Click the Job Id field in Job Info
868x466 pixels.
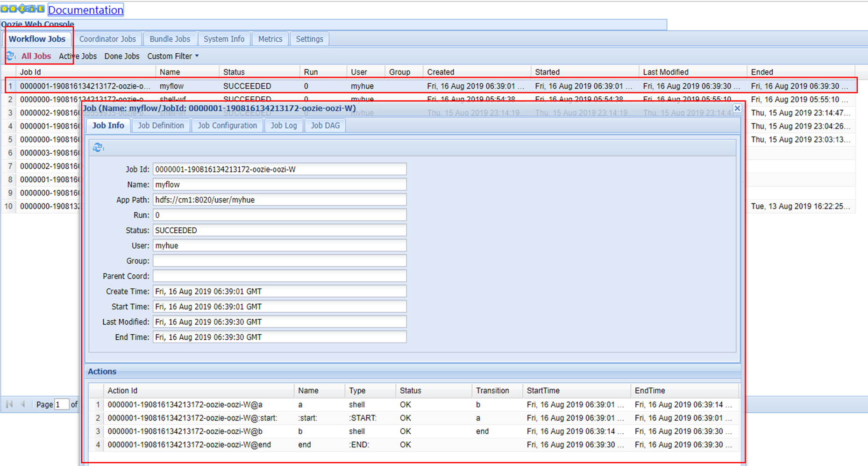pyautogui.click(x=279, y=169)
